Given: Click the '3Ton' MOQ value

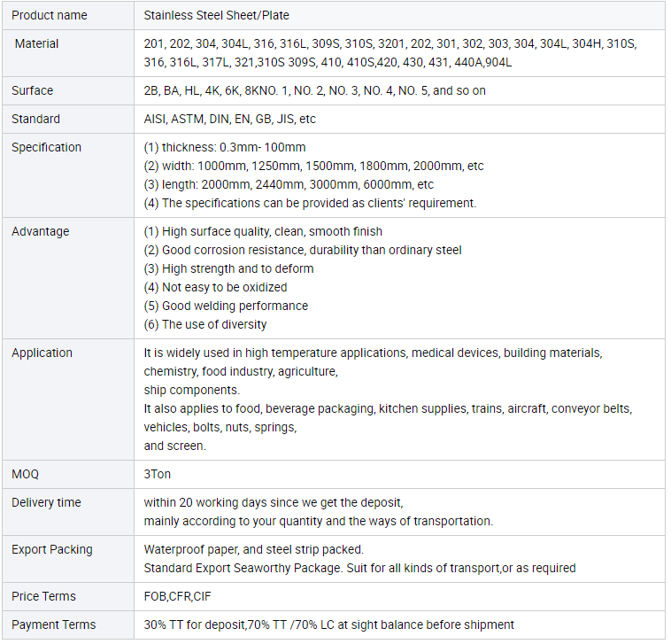Looking at the screenshot, I should 158,474.
